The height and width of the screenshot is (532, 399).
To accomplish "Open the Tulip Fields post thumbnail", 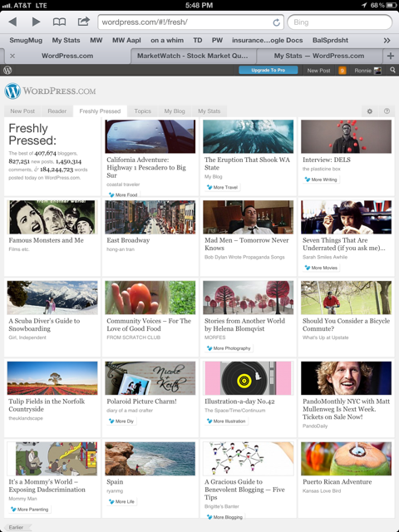I will click(52, 378).
